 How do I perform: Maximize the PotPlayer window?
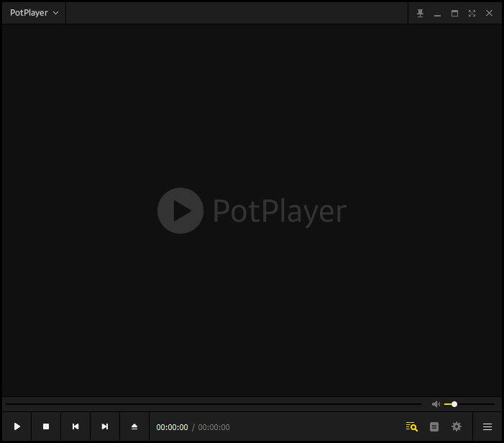click(454, 13)
